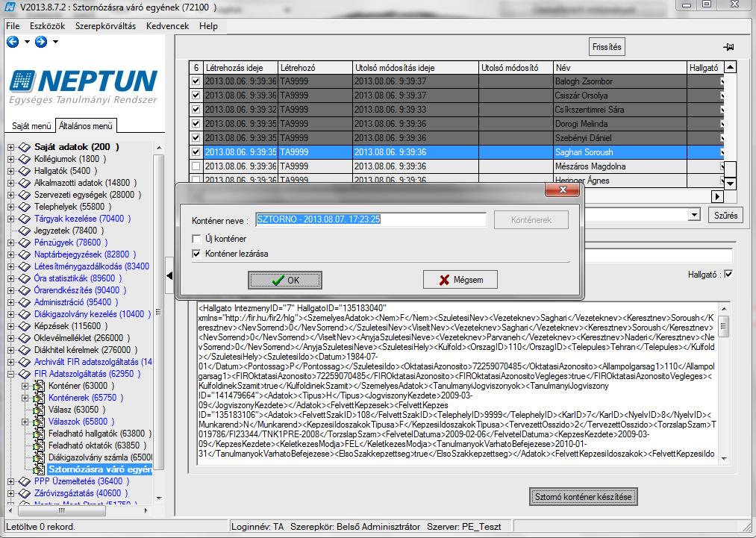
Task: Untick the Konténer lezárása checkbox
Action: click(196, 254)
